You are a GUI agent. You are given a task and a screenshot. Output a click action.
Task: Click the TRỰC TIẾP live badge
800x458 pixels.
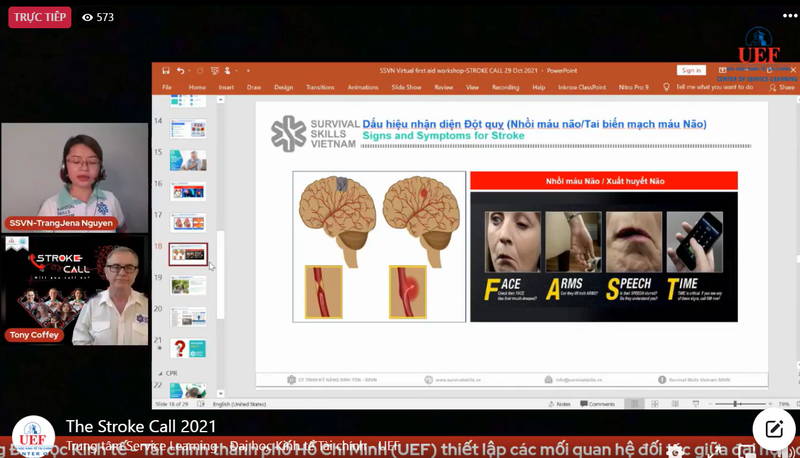tap(38, 17)
